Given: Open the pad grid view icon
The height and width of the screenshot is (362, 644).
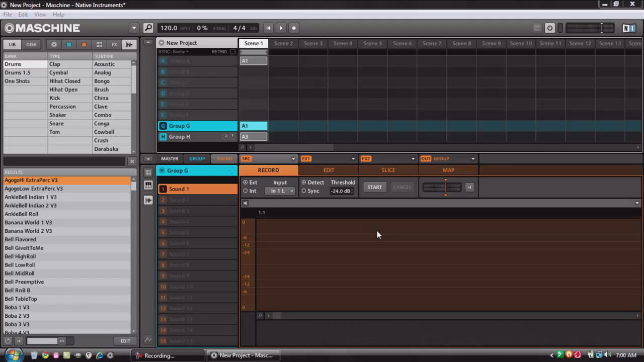Looking at the screenshot, I should click(148, 172).
